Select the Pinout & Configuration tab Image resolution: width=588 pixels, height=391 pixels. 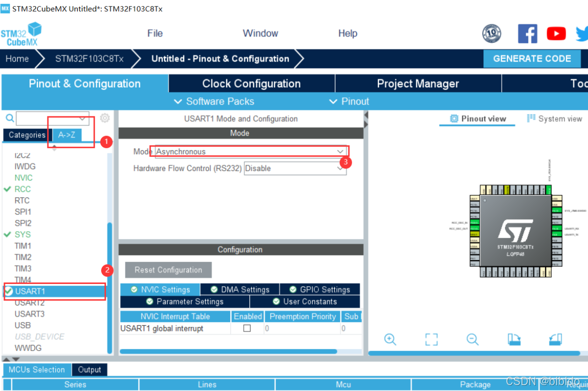(85, 84)
